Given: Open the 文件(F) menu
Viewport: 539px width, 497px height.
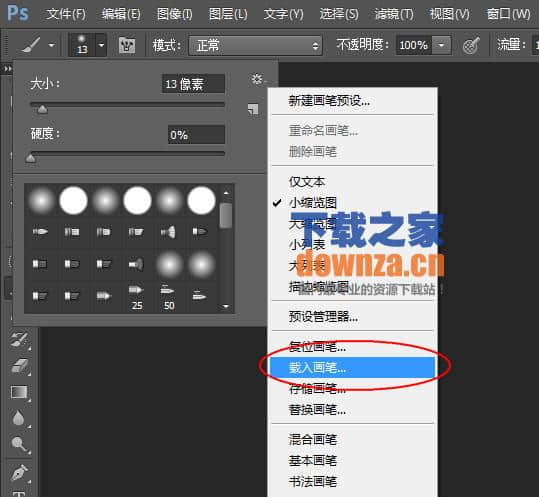Looking at the screenshot, I should pyautogui.click(x=66, y=14).
